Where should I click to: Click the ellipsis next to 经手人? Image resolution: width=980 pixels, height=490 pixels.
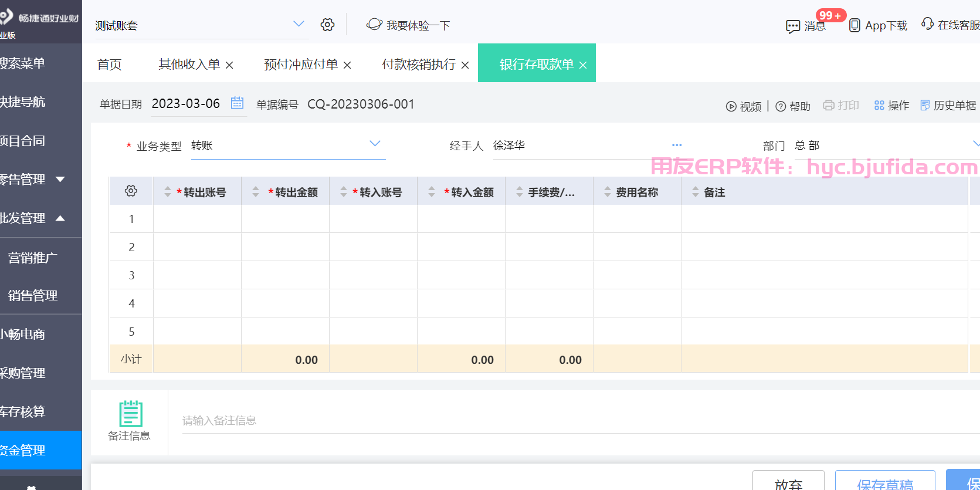point(677,145)
